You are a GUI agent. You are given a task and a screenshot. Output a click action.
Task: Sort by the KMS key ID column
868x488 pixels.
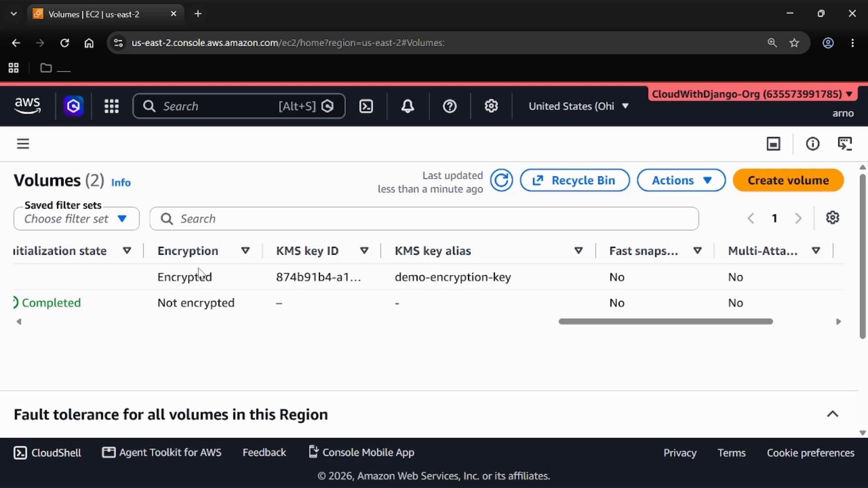click(x=364, y=251)
